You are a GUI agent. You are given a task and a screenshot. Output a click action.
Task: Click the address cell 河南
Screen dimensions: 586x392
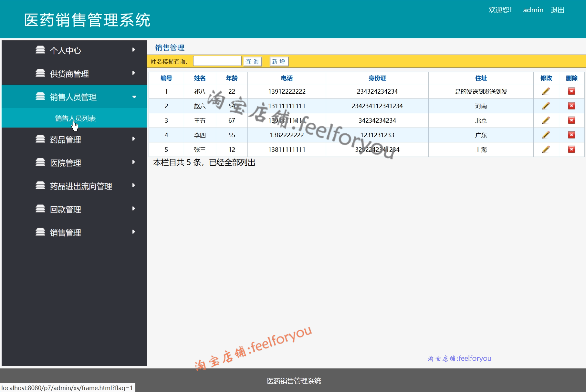(x=481, y=106)
